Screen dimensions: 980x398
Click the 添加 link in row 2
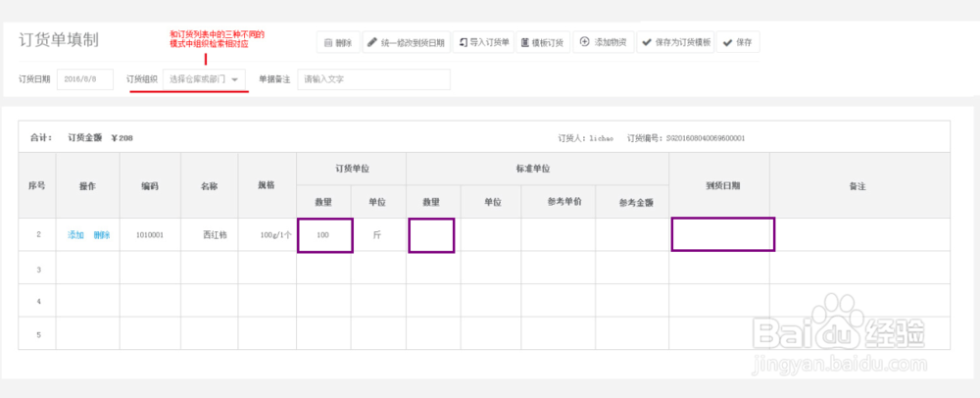(75, 235)
